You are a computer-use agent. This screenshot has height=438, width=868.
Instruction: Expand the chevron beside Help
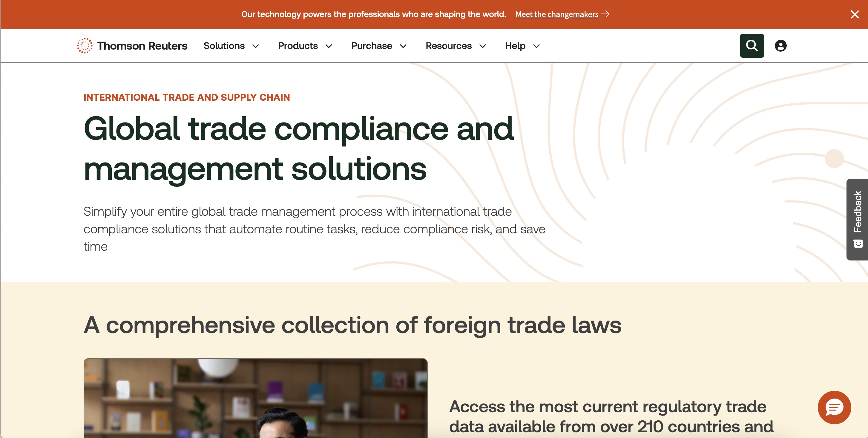coord(536,46)
